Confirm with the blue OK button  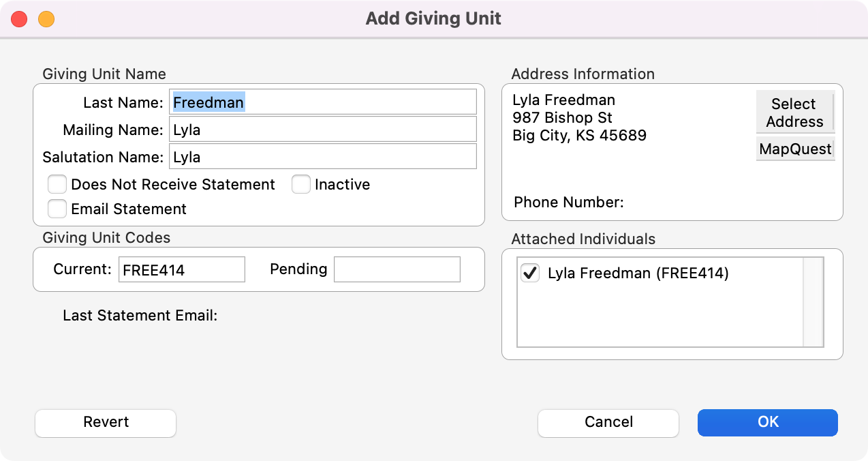pos(767,422)
